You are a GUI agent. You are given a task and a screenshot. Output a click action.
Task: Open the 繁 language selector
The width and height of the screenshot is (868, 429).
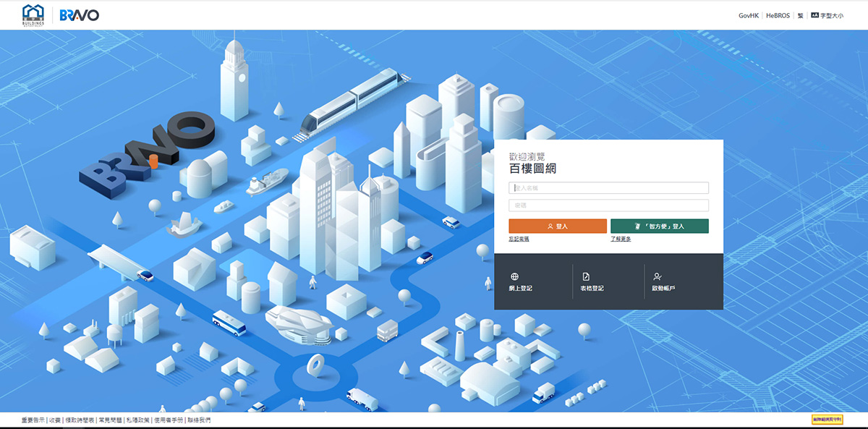801,15
